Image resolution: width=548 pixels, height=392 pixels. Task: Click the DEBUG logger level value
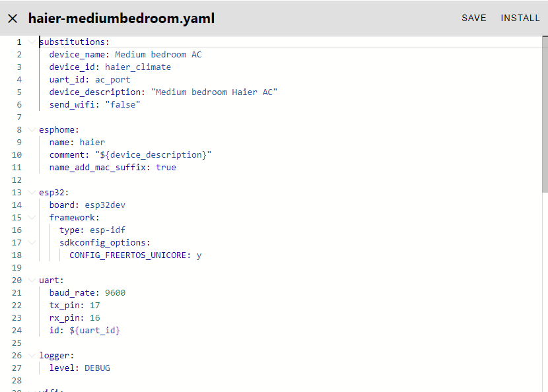[x=97, y=368]
